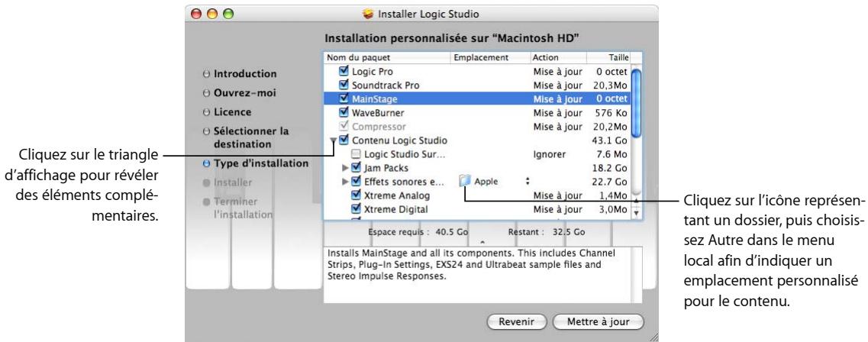
Task: Select the Soundtrack Pro row name
Action: 386,85
